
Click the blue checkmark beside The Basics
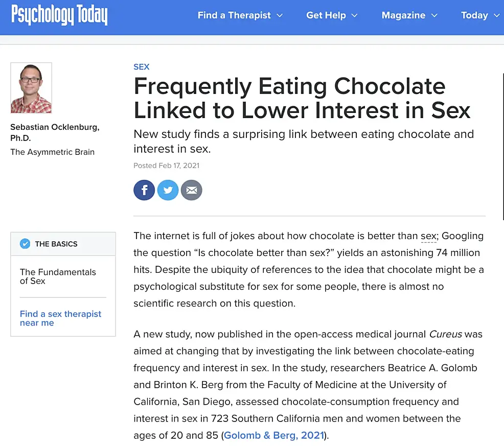(25, 244)
